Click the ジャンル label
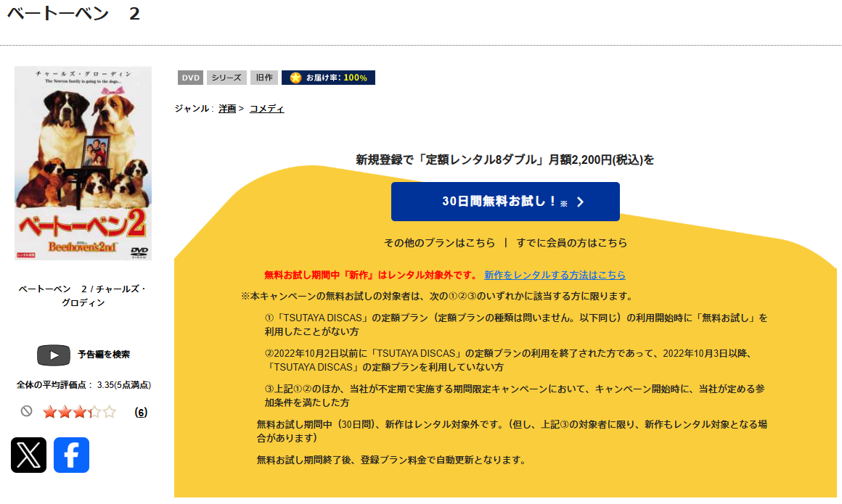The width and height of the screenshot is (842, 504). [194, 109]
